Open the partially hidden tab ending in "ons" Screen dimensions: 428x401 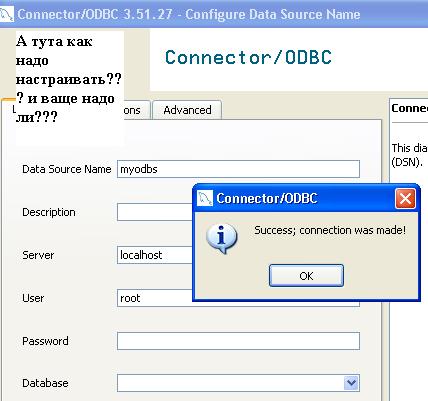[132, 110]
